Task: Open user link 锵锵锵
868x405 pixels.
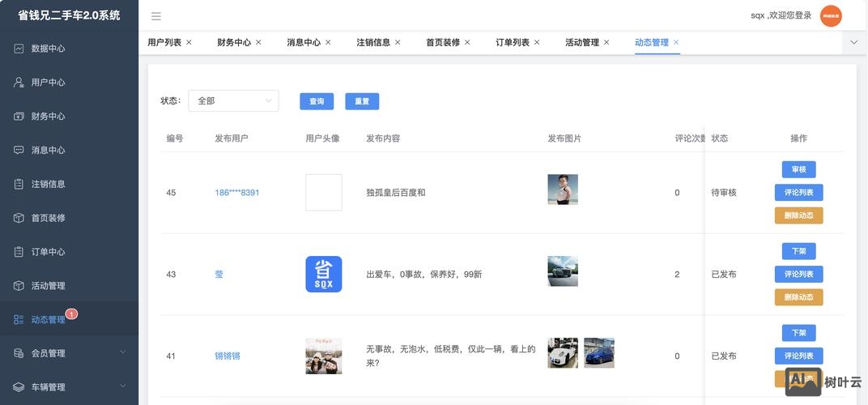Action: 228,356
